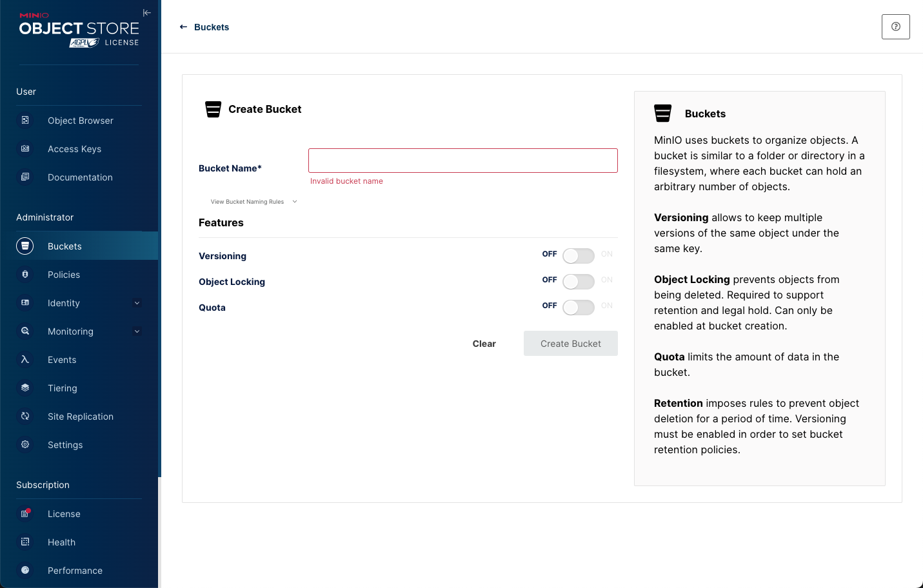Click the sidebar vertical scrollbar
The width and height of the screenshot is (923, 588).
coord(159,239)
